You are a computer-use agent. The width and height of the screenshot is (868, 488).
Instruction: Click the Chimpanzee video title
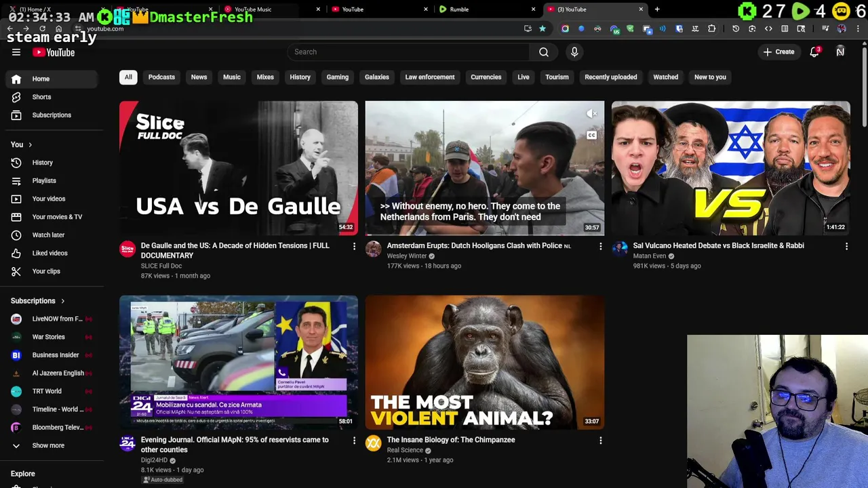click(x=451, y=440)
